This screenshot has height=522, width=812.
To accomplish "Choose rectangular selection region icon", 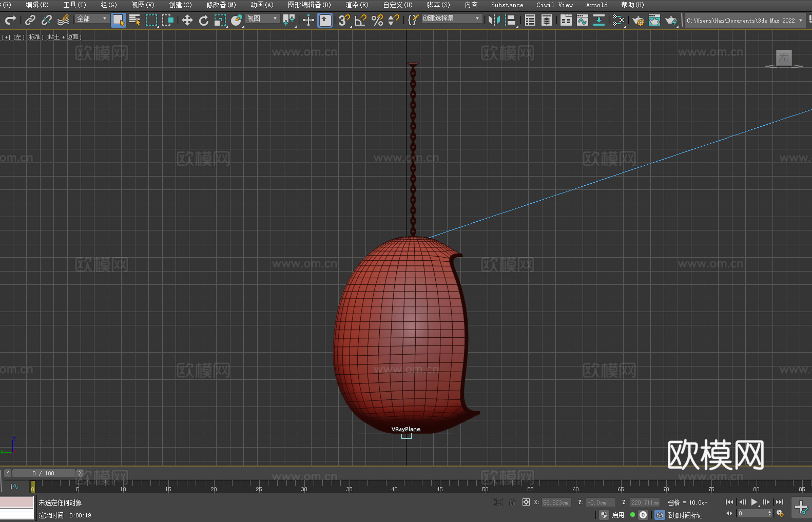I will (151, 20).
